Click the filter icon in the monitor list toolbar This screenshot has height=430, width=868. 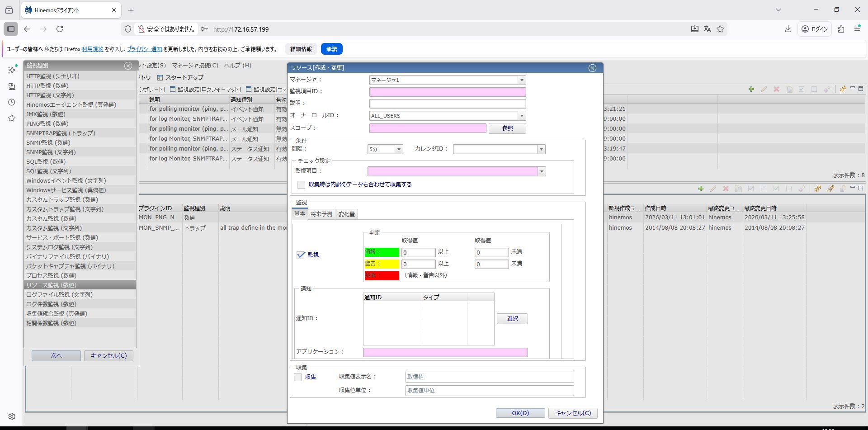coord(830,189)
